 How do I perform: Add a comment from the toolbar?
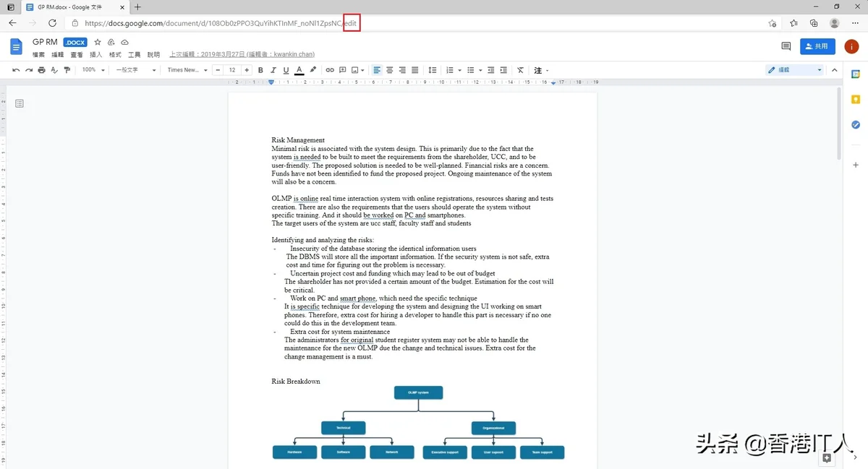point(343,70)
